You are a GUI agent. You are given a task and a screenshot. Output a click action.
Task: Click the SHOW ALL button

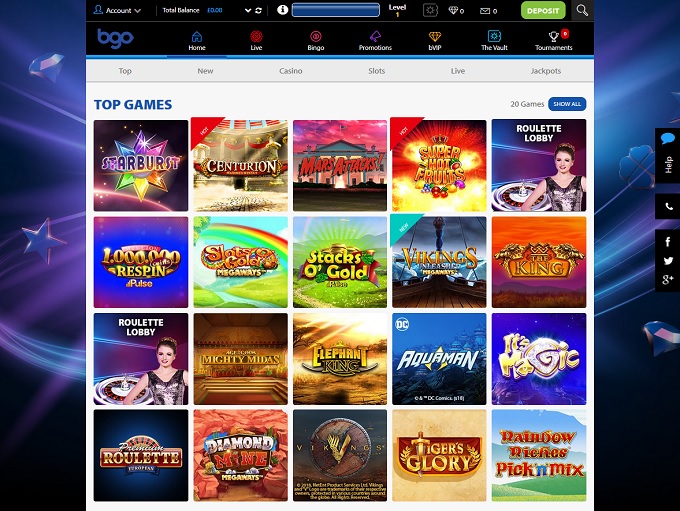pos(567,104)
